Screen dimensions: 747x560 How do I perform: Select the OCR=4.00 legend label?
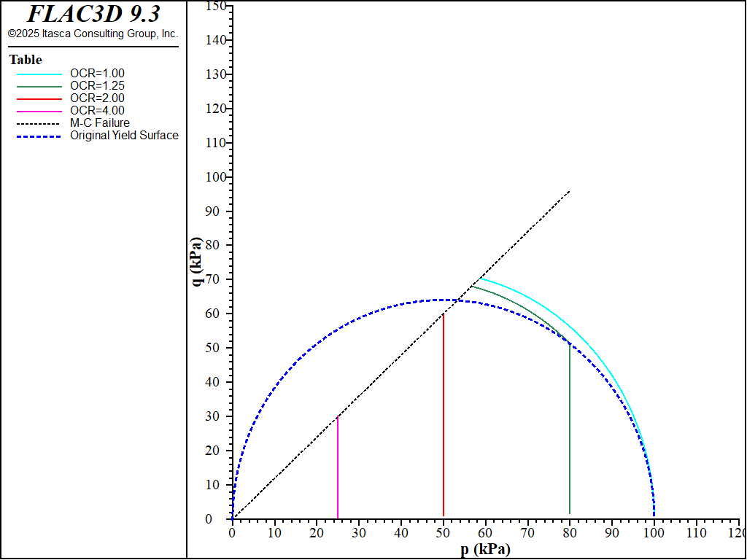pyautogui.click(x=97, y=111)
